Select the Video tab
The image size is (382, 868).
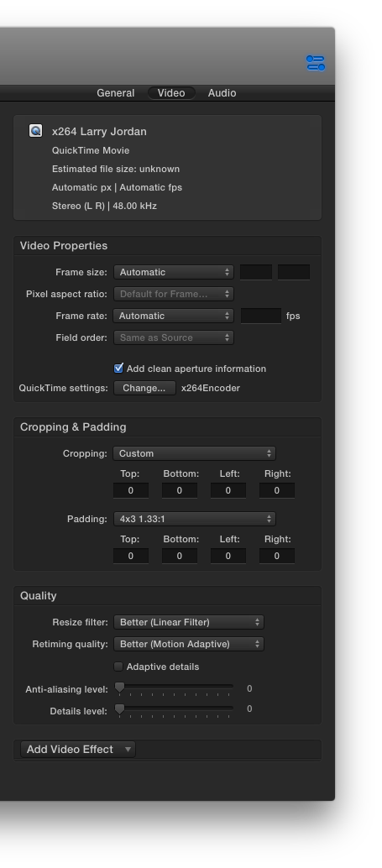point(171,93)
